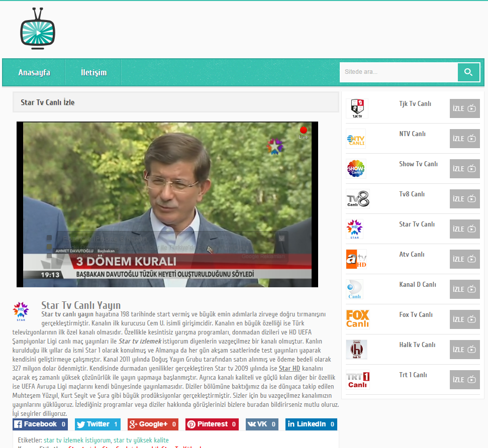The image size is (488, 448).
Task: Focus the Sitede ara search field
Action: click(x=399, y=72)
